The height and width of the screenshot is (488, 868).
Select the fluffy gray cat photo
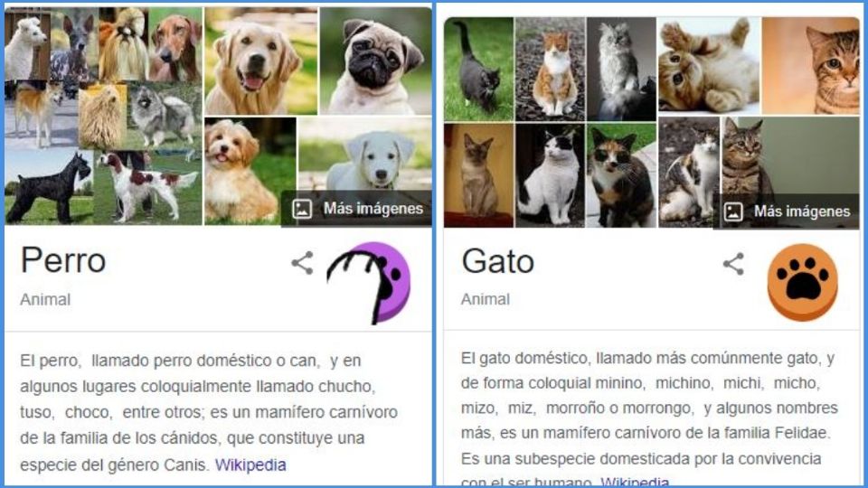[621, 70]
